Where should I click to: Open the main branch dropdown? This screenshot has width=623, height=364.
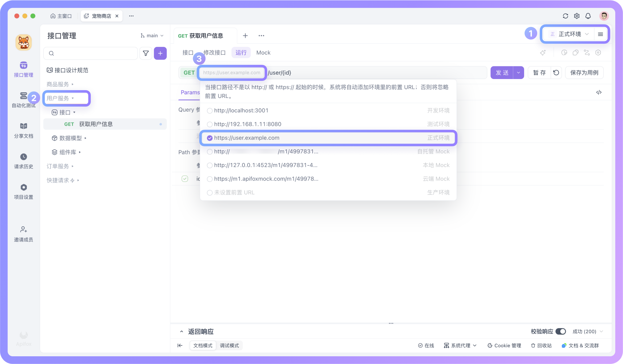click(152, 36)
